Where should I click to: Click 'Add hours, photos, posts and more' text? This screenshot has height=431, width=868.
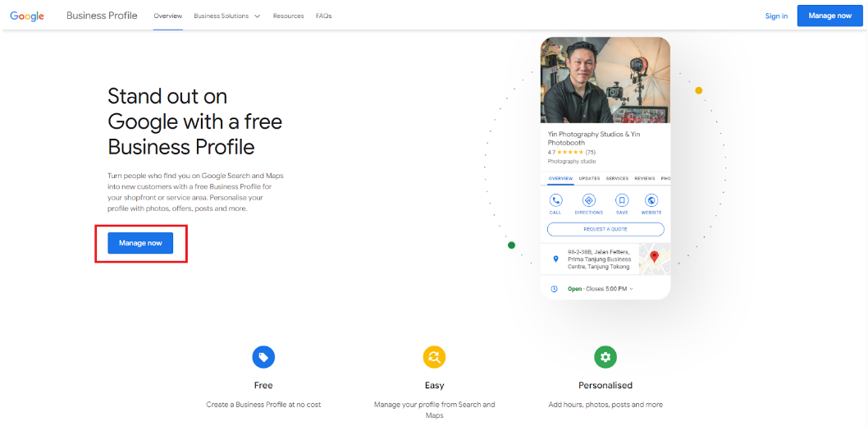tap(605, 405)
